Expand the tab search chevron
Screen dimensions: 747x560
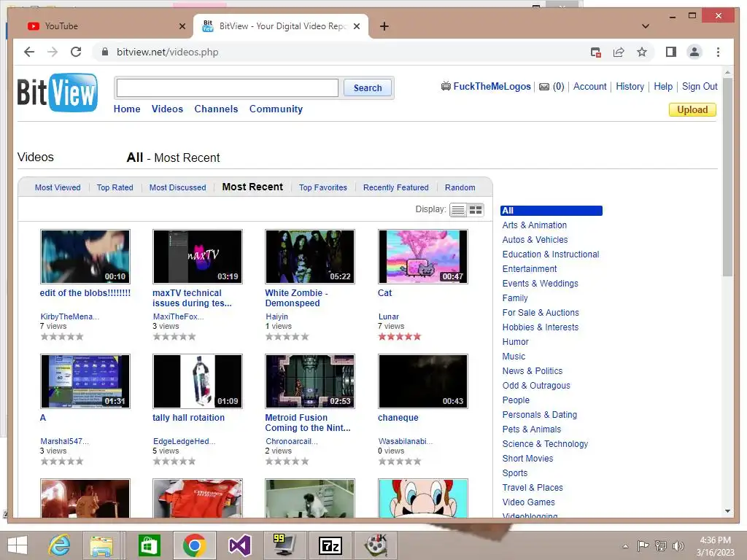645,26
